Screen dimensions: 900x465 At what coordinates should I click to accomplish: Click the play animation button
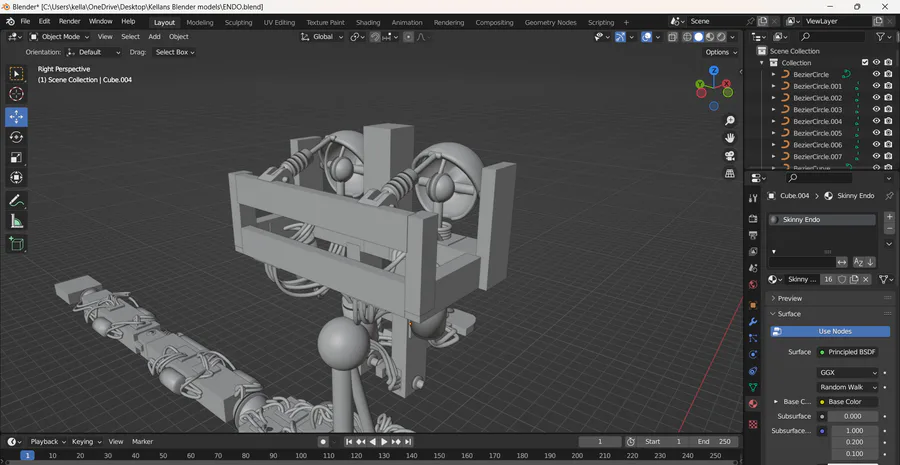tap(385, 441)
